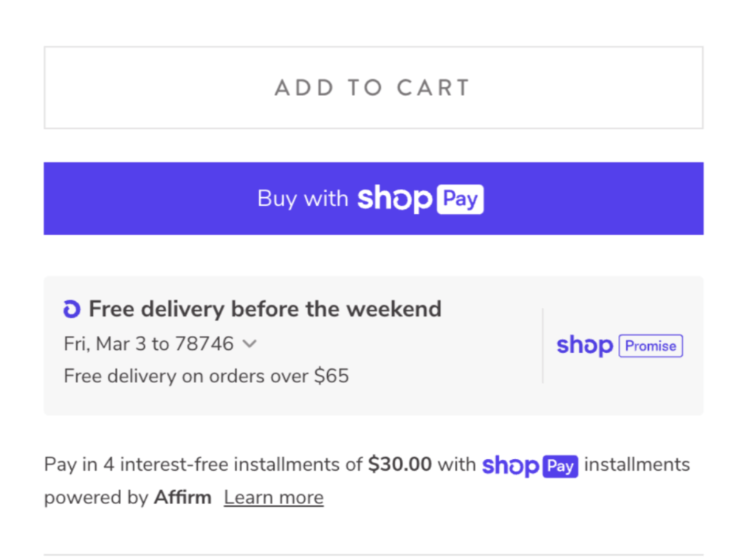Select the free delivery over $65 notice
The image size is (756, 558).
pos(205,376)
